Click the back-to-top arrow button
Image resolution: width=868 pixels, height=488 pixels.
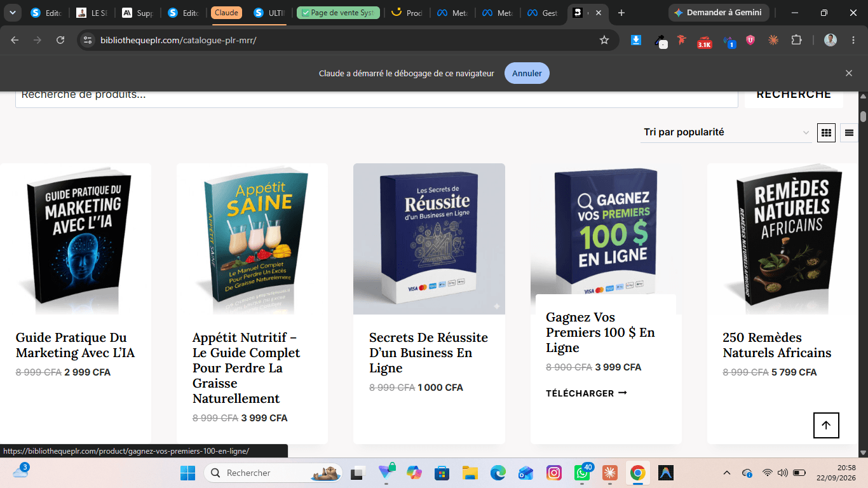pyautogui.click(x=826, y=425)
